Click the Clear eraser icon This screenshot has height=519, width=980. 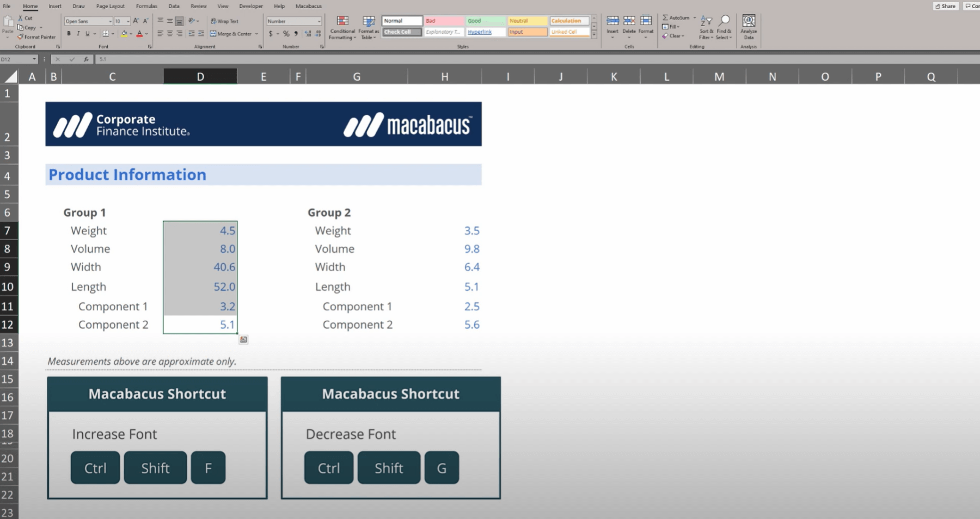665,36
